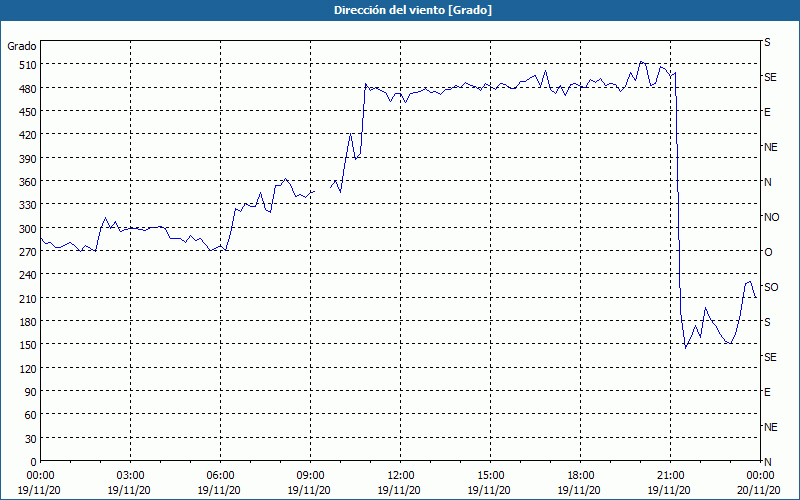Click the chart title 'Dirección del viento [Grado]'
This screenshot has height=500, width=800.
pyautogui.click(x=413, y=10)
